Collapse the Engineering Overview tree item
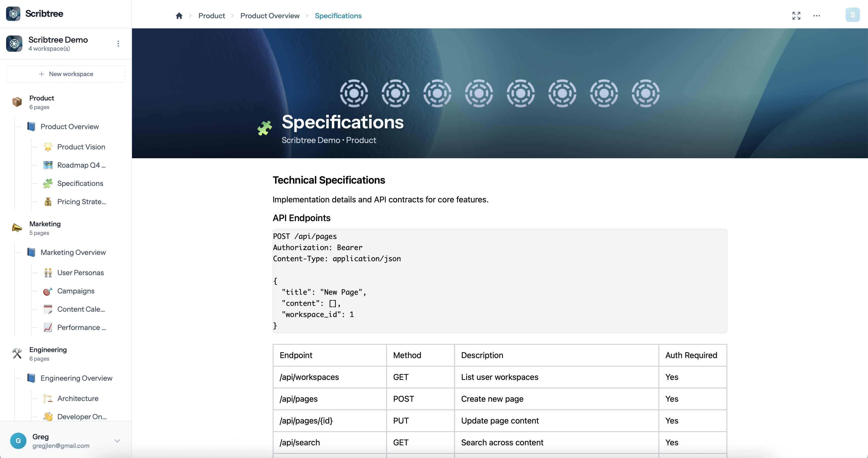Viewport: 868px width, 458px height. click(x=31, y=378)
